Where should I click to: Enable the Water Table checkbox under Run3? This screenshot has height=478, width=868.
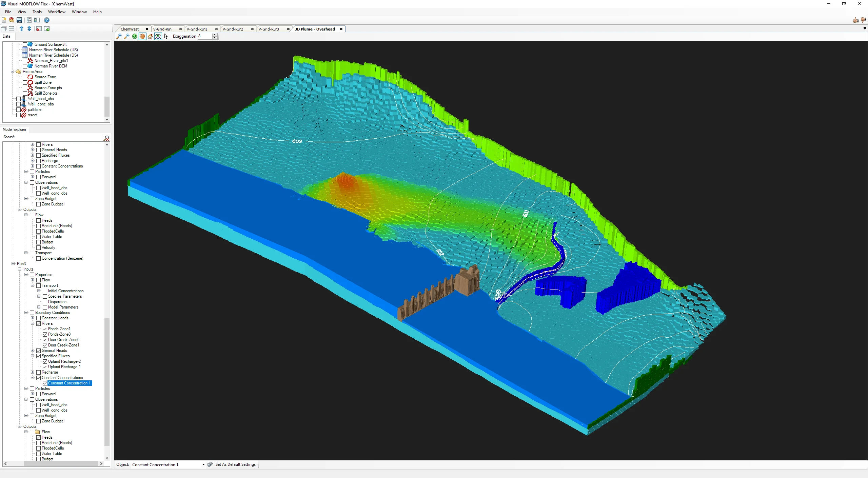pyautogui.click(x=38, y=454)
